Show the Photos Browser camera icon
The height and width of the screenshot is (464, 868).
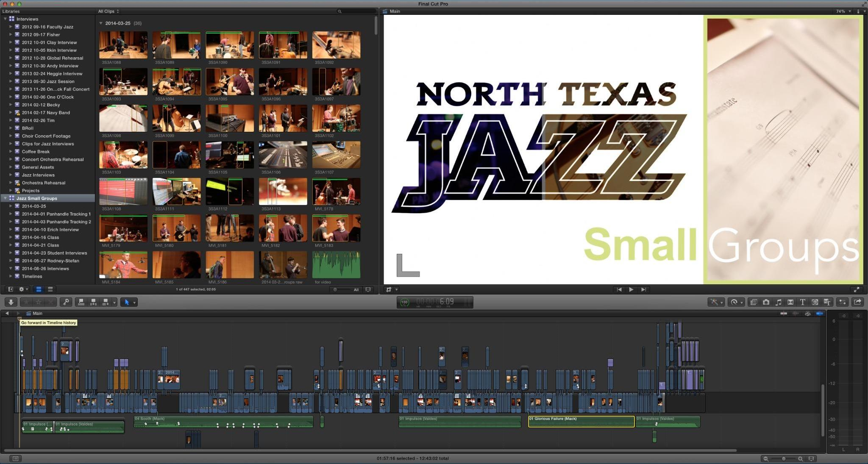pyautogui.click(x=766, y=302)
